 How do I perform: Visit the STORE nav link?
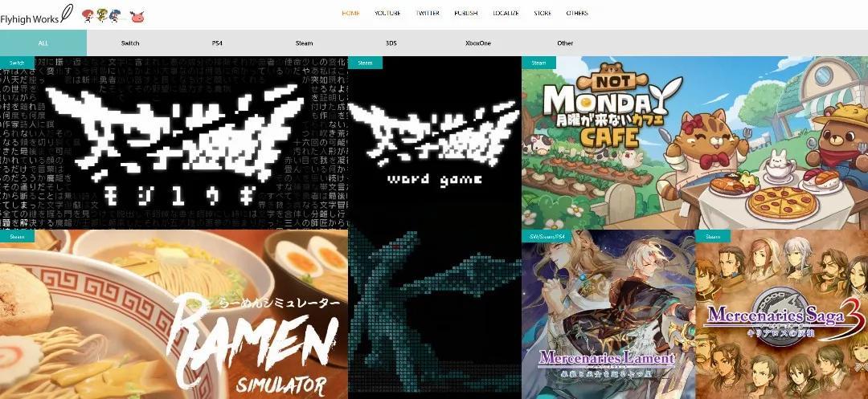(542, 14)
